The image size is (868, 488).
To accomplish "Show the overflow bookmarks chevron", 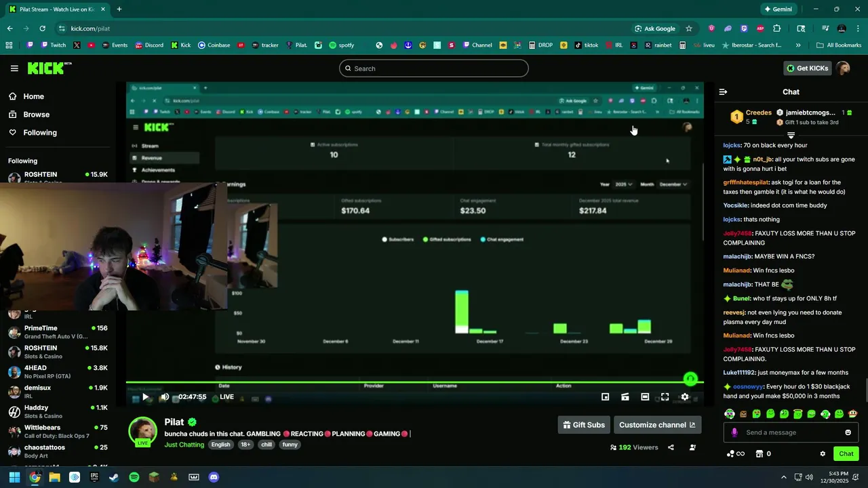I will (x=798, y=45).
